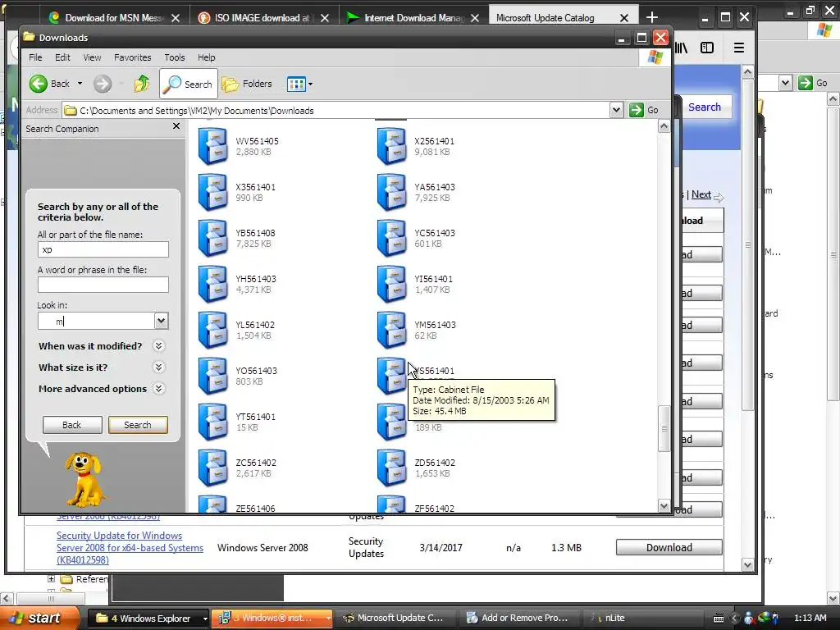
Task: Open Security Update KB4012598 x64 link
Action: coord(130,547)
